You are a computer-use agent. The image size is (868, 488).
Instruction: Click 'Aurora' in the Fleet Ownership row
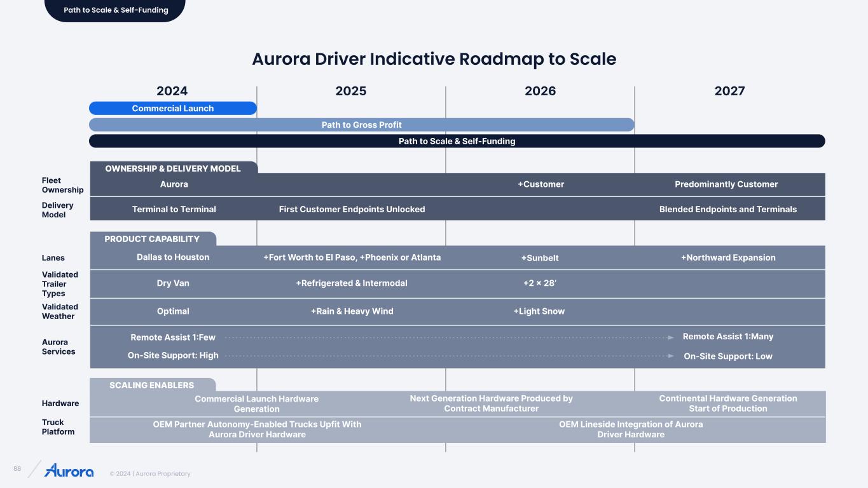[174, 184]
